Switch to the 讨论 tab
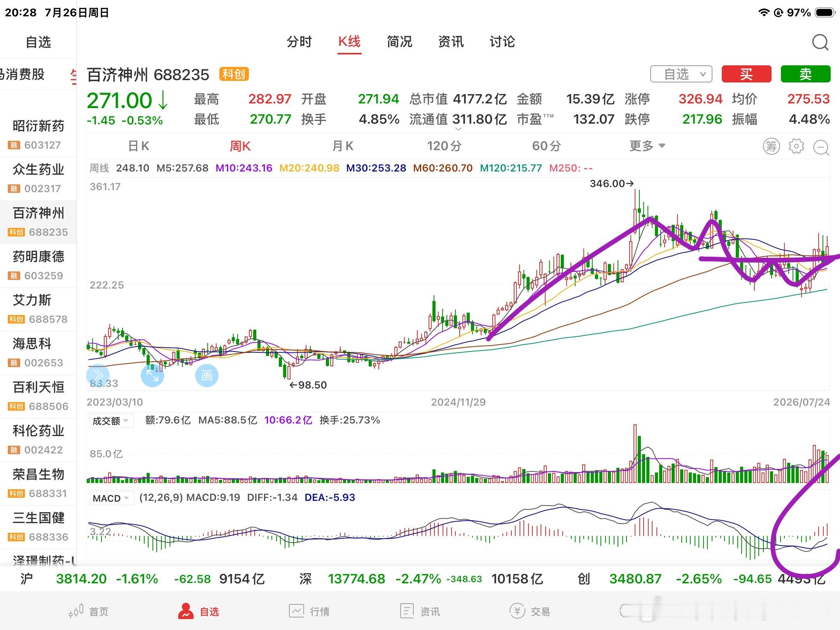Image resolution: width=840 pixels, height=630 pixels. 502,42
